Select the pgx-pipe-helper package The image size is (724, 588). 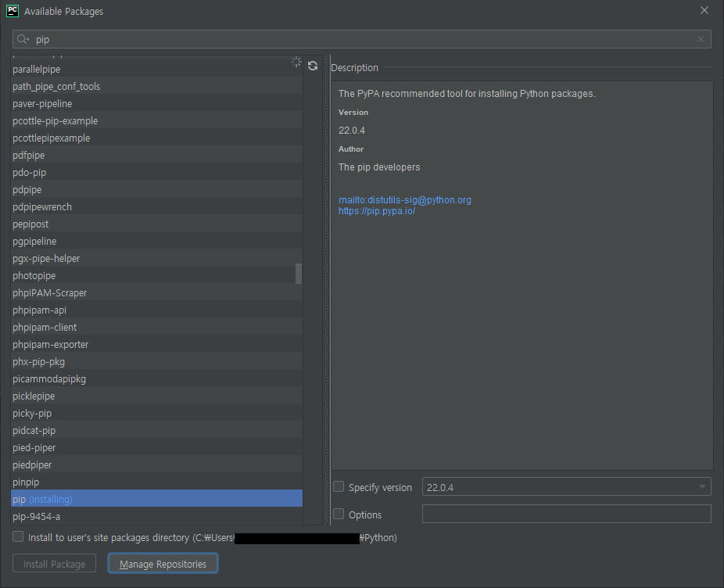click(x=156, y=258)
